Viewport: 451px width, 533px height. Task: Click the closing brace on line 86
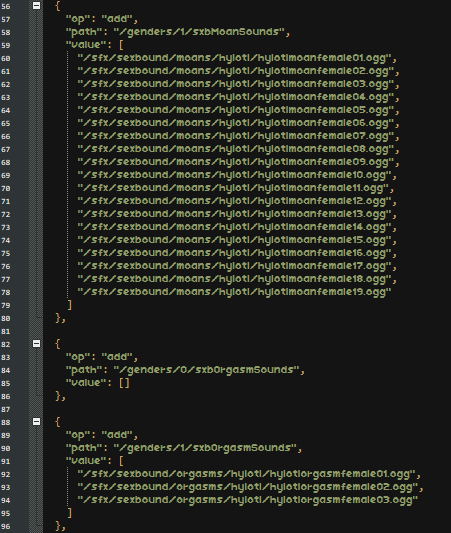click(58, 396)
